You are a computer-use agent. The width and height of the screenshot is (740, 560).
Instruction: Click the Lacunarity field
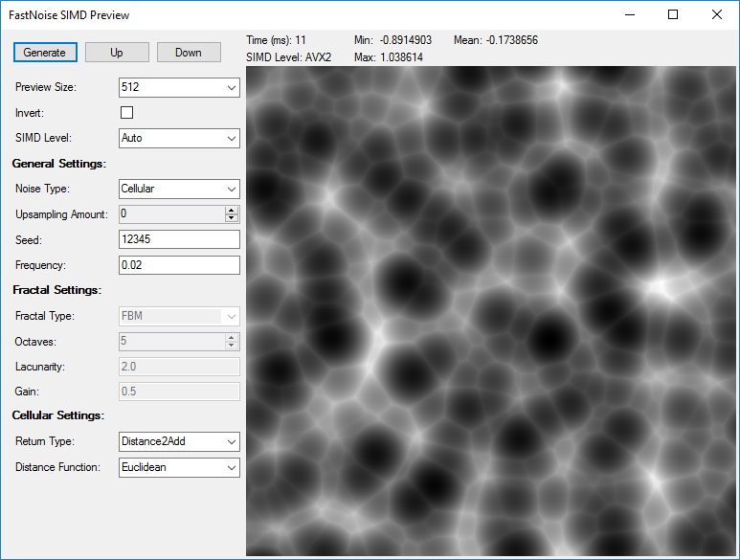[179, 367]
